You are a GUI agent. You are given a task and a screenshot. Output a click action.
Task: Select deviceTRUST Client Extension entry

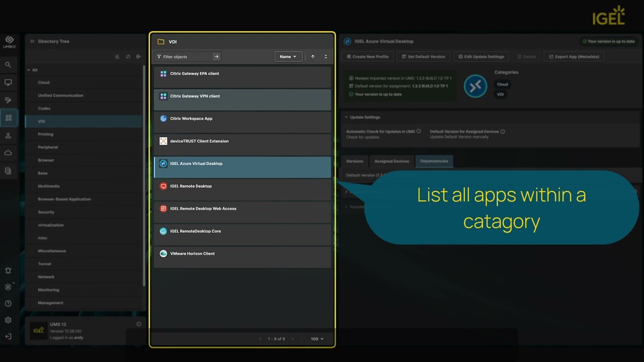point(243,145)
